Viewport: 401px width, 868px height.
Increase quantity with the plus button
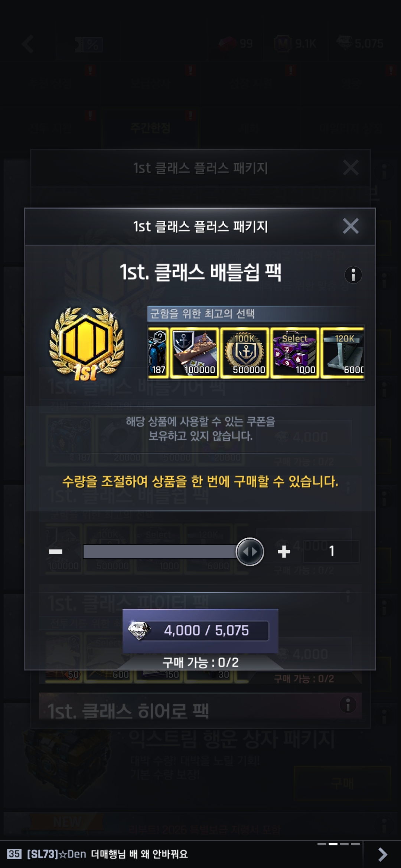coord(284,552)
